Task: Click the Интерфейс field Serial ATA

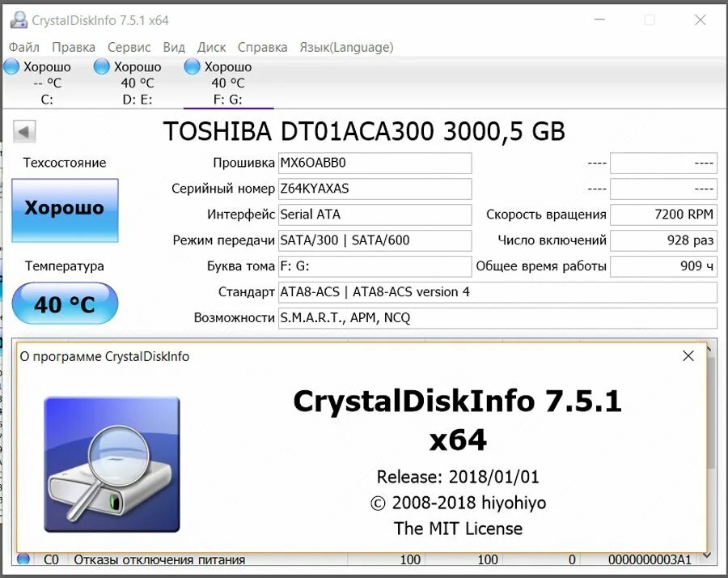Action: click(375, 215)
